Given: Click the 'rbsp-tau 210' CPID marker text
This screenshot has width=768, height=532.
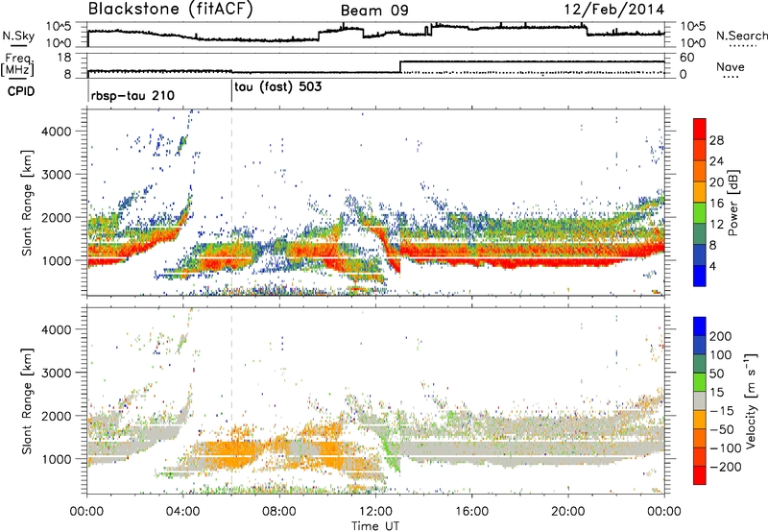Looking at the screenshot, I should point(132,95).
